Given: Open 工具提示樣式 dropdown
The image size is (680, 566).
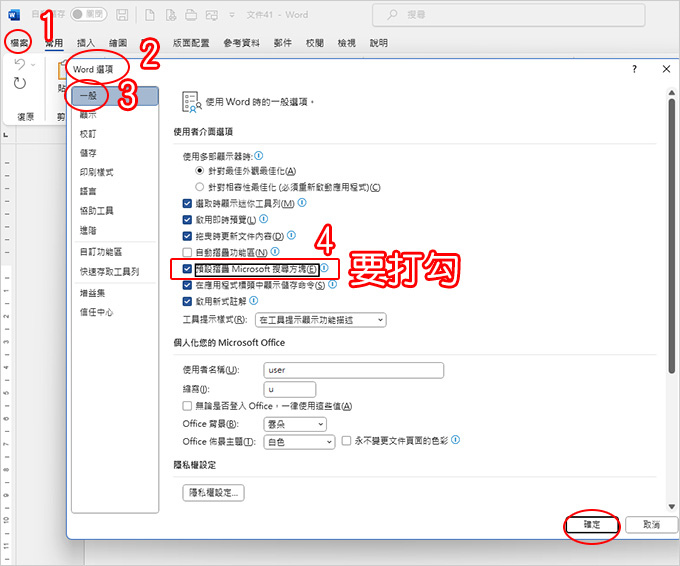Looking at the screenshot, I should click(x=321, y=320).
